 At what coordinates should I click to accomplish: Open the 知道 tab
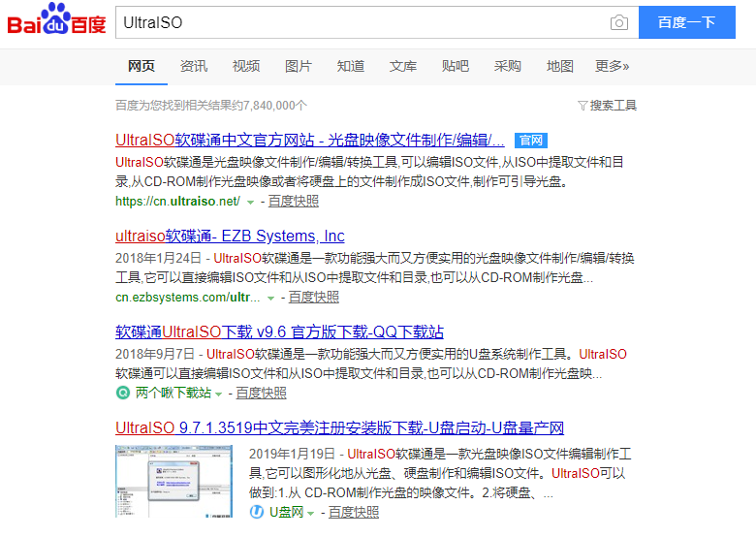click(x=351, y=66)
